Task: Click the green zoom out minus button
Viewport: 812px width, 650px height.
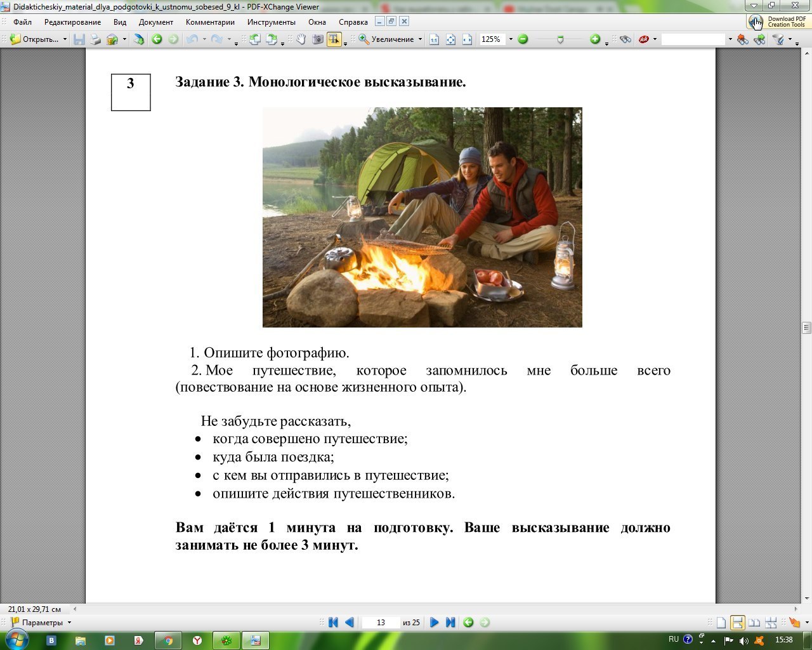Action: [523, 39]
